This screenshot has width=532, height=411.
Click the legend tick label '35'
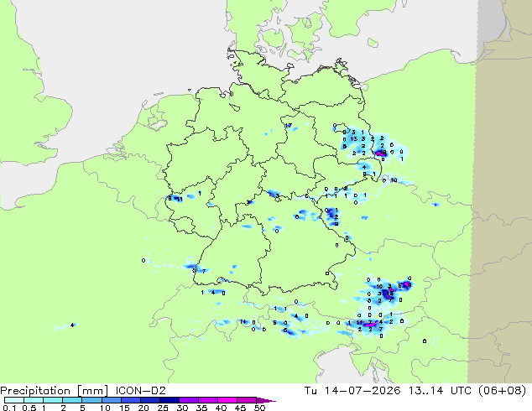click(x=201, y=408)
